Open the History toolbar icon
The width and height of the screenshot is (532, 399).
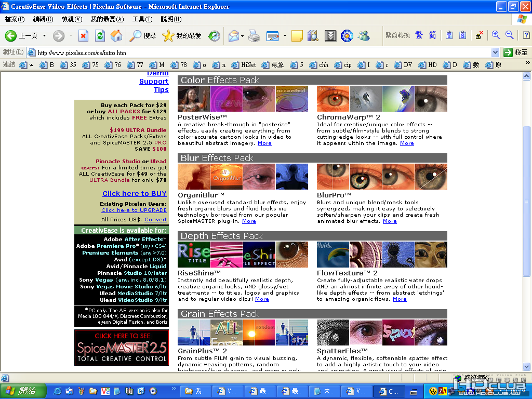(214, 36)
